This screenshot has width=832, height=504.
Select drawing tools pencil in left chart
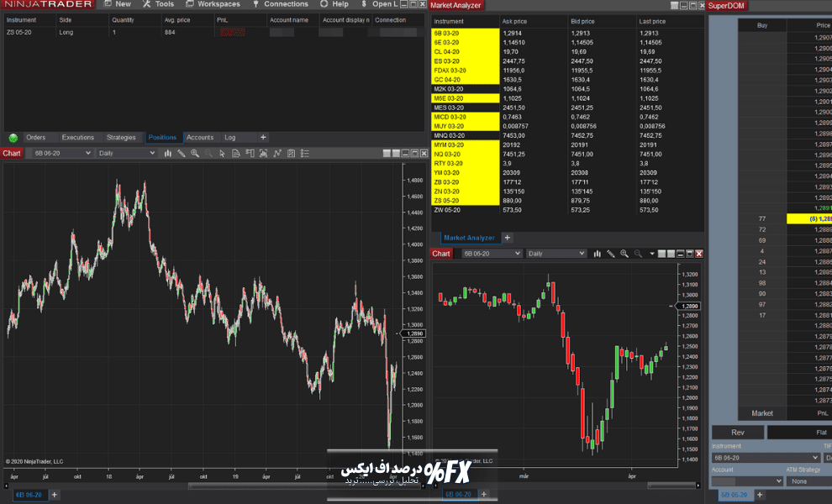tap(182, 154)
